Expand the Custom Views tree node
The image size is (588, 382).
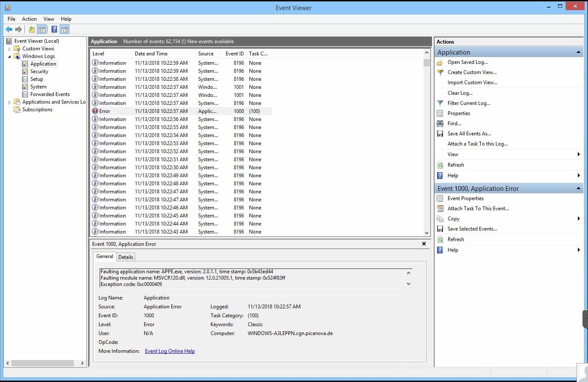tap(9, 48)
